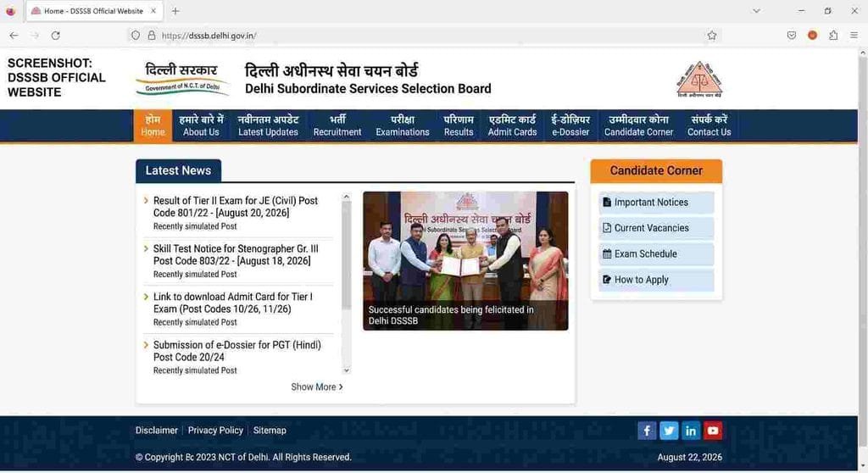Click the news list scroll-down arrow

[x=347, y=370]
